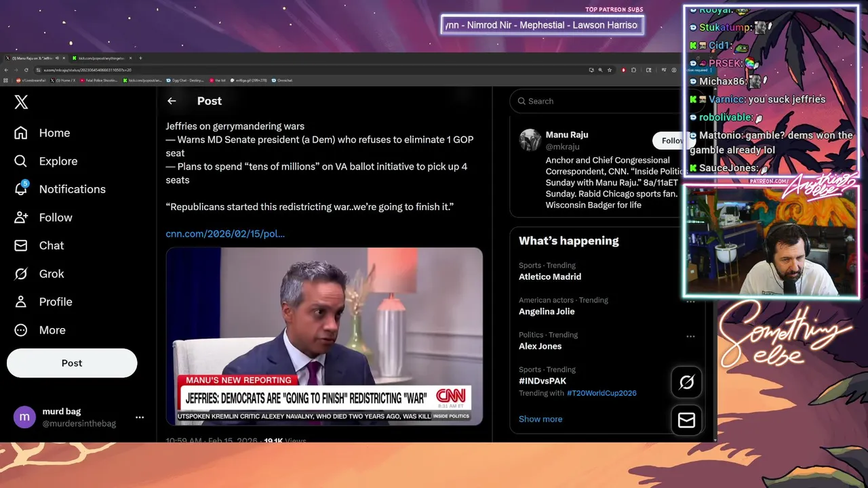Go back with the Post header arrow
The width and height of the screenshot is (868, 488).
172,101
